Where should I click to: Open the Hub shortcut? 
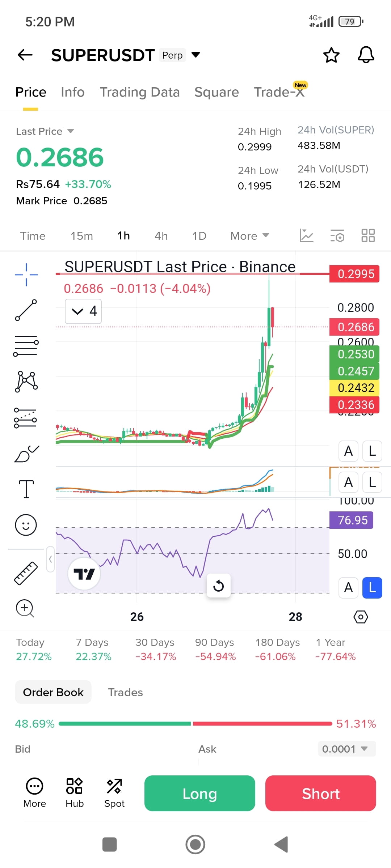pyautogui.click(x=75, y=793)
